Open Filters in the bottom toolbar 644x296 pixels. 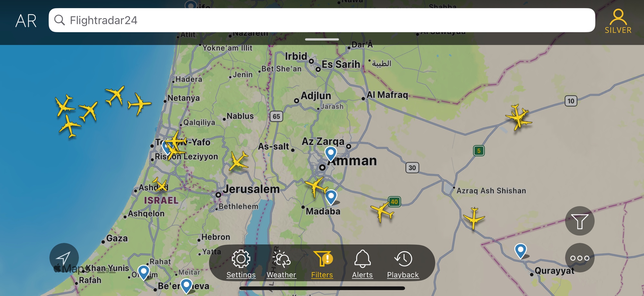[x=322, y=264]
